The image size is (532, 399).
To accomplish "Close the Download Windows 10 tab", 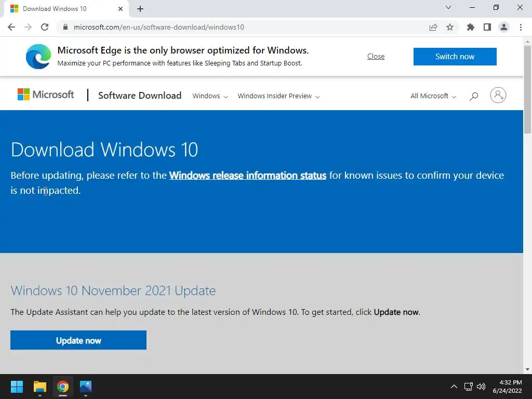I will pyautogui.click(x=121, y=9).
